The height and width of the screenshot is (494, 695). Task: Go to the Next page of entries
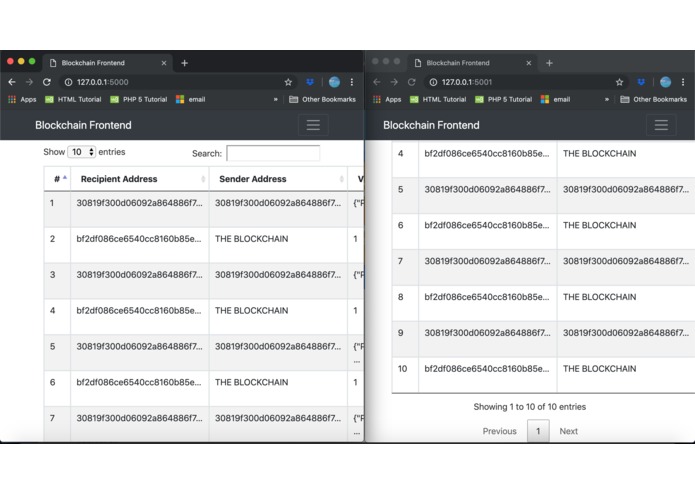[568, 431]
